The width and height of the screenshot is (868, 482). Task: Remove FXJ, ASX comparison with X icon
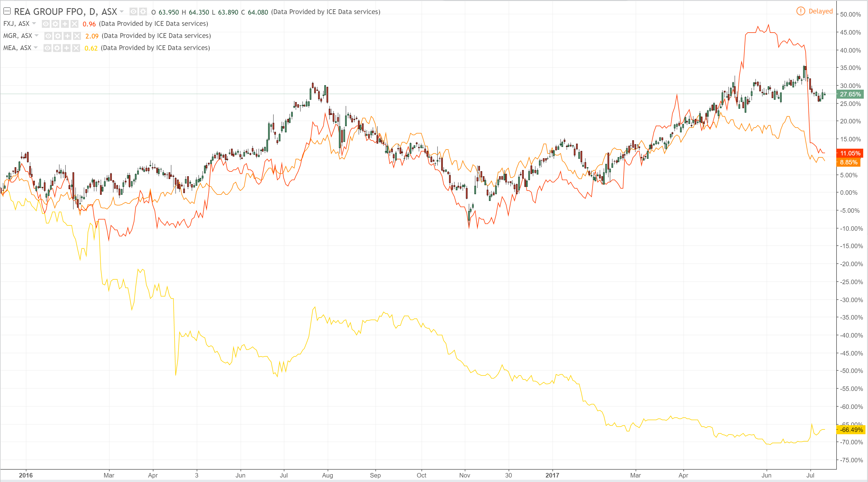(x=74, y=24)
